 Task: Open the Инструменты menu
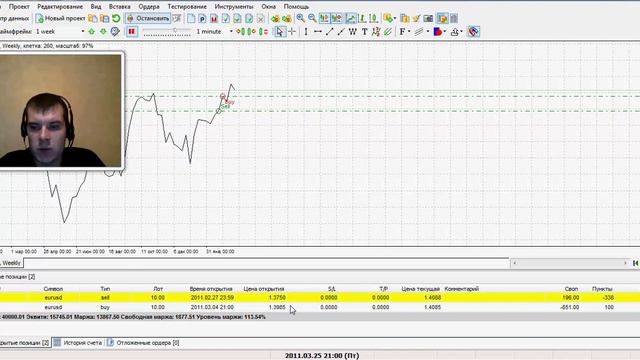(x=234, y=7)
